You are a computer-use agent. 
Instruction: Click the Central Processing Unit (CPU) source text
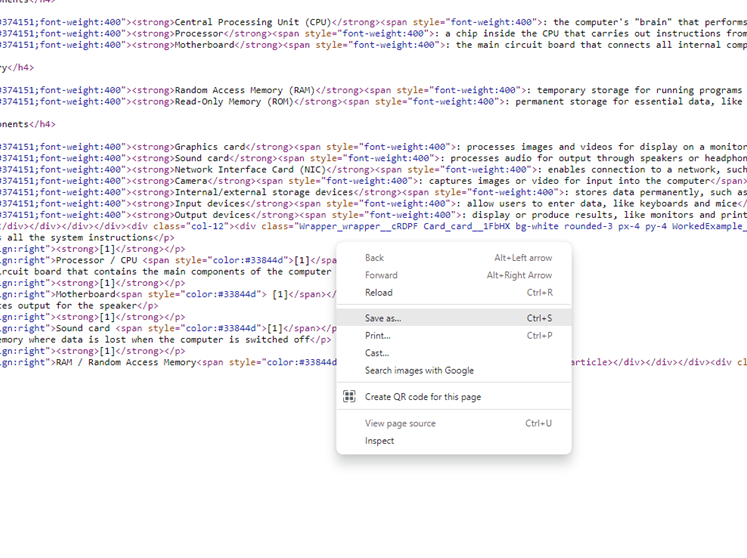click(252, 22)
